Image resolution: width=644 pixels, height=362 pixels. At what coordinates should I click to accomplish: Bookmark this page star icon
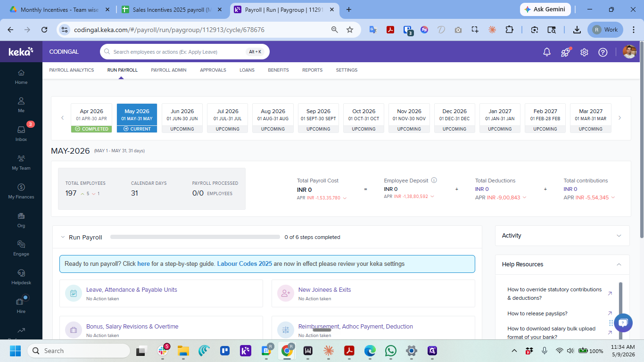coord(350,30)
